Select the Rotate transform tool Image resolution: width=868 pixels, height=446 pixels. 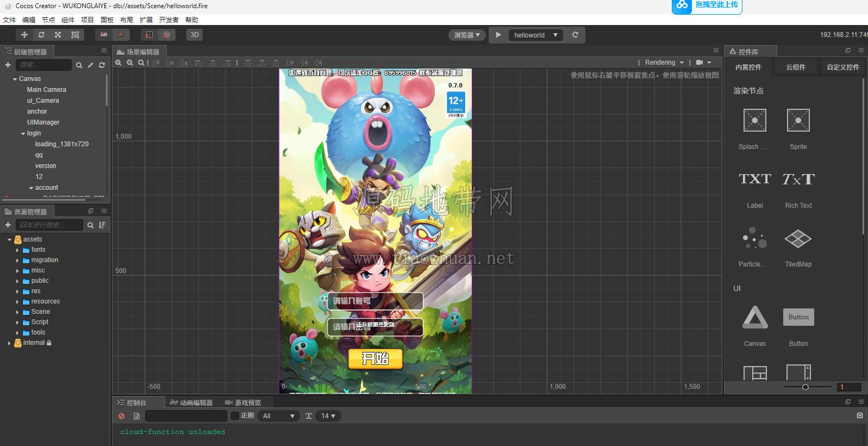pos(41,35)
